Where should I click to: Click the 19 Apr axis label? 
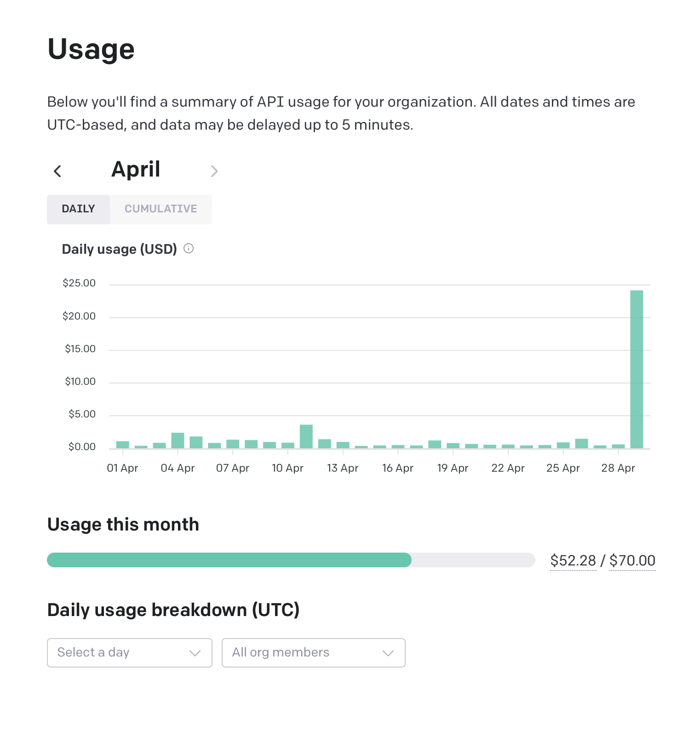coord(453,468)
